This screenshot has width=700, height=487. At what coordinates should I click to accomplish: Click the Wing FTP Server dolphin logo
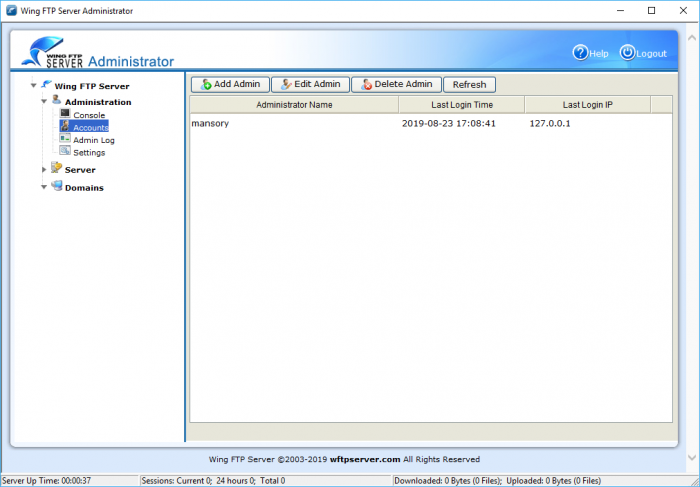click(52, 52)
